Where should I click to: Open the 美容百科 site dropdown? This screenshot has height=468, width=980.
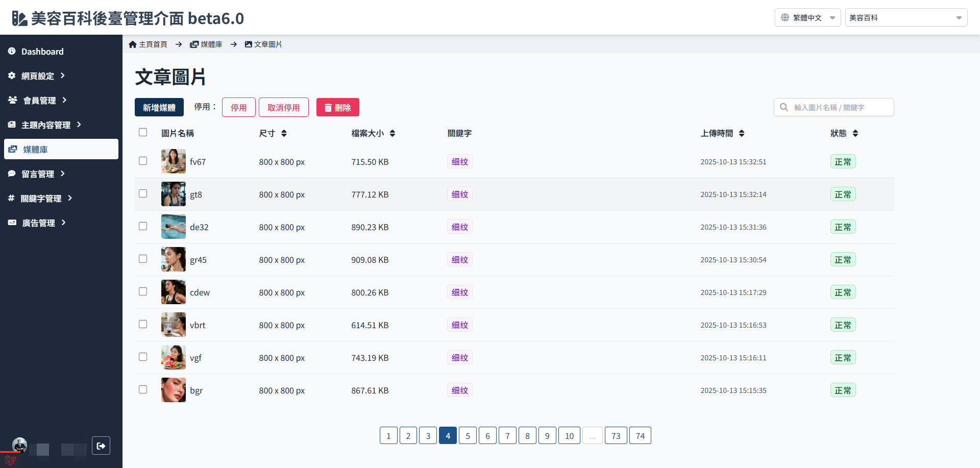(x=906, y=17)
